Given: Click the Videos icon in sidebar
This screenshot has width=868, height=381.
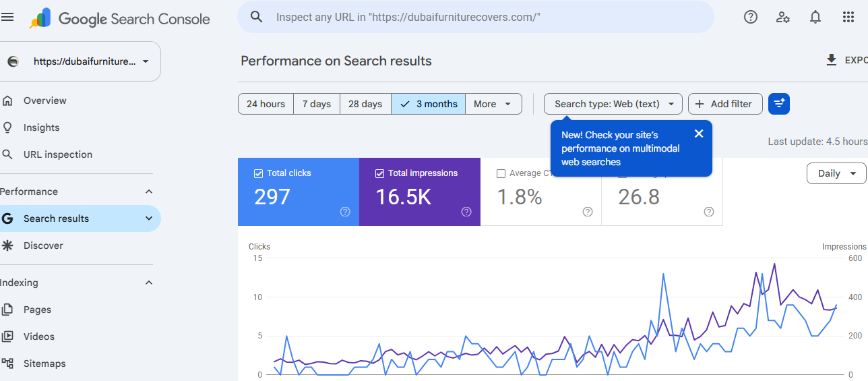Looking at the screenshot, I should coord(7,336).
